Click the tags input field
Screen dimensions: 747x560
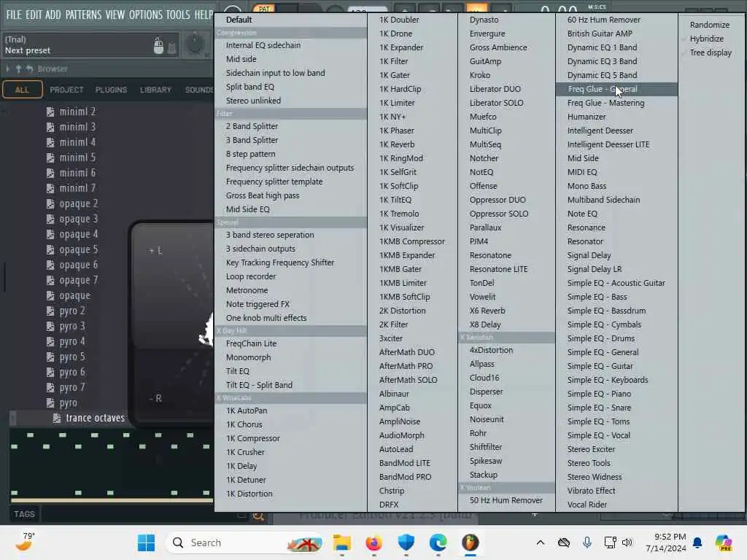point(143,514)
